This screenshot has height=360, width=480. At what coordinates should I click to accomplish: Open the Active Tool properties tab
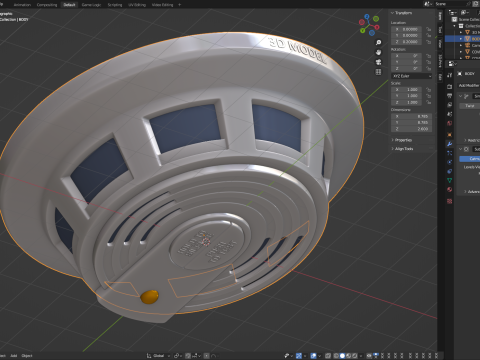[x=449, y=75]
